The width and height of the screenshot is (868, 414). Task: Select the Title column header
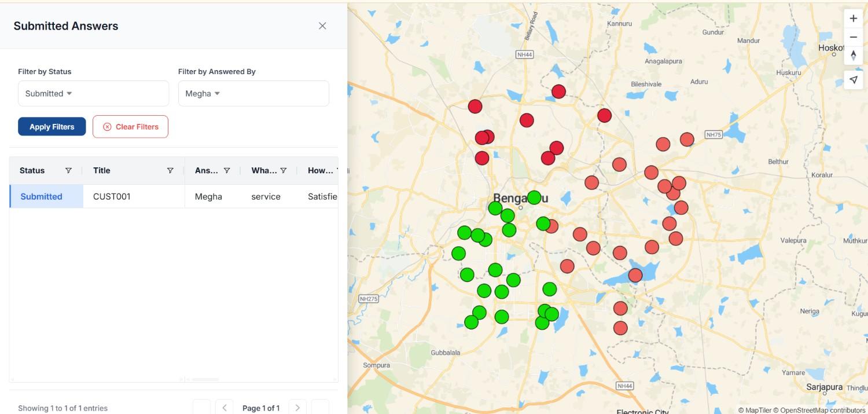point(101,170)
